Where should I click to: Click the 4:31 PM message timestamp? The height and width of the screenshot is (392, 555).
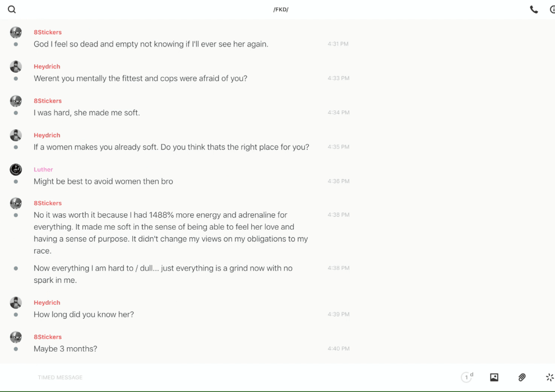coord(338,44)
